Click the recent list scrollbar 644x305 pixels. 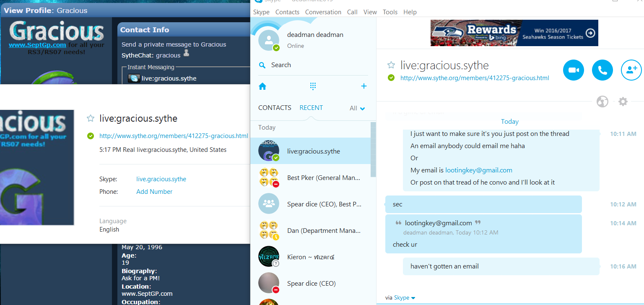[x=373, y=149]
